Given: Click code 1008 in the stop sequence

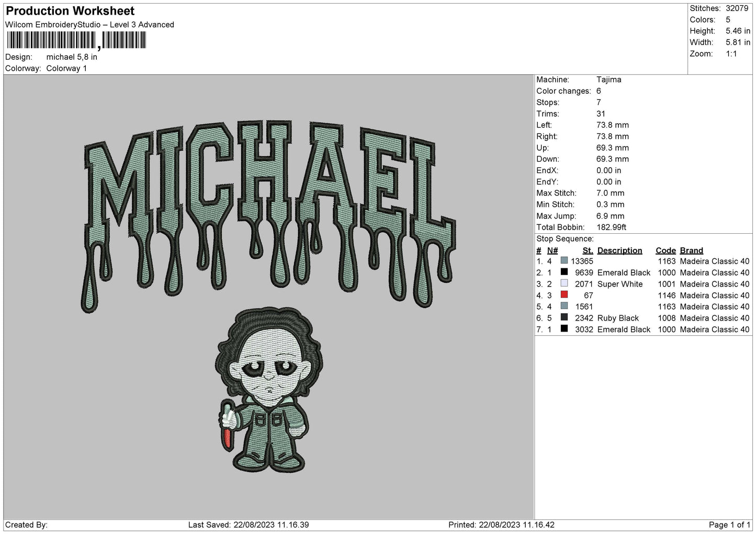Looking at the screenshot, I should [x=667, y=318].
